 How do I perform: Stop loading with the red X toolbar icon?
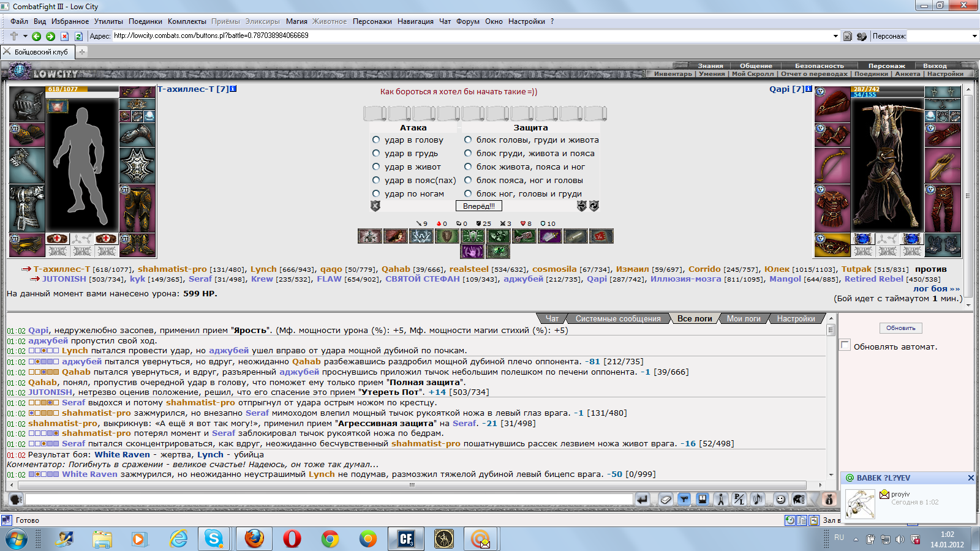pyautogui.click(x=64, y=36)
